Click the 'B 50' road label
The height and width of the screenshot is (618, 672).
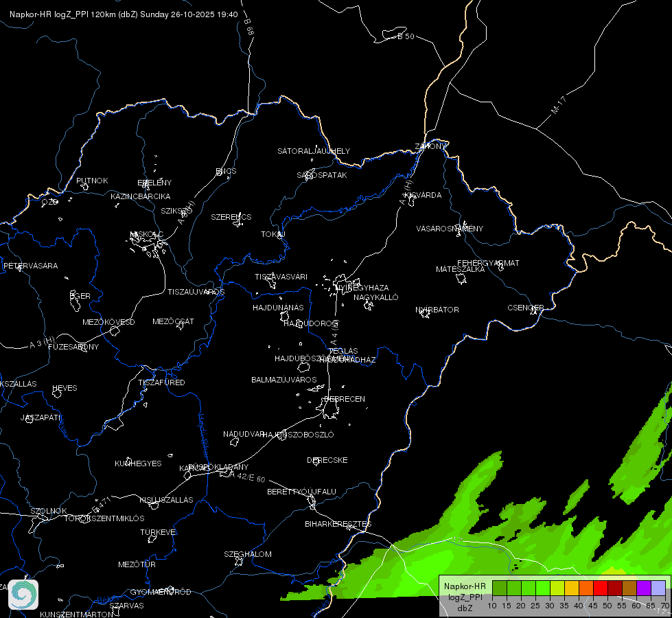click(406, 36)
